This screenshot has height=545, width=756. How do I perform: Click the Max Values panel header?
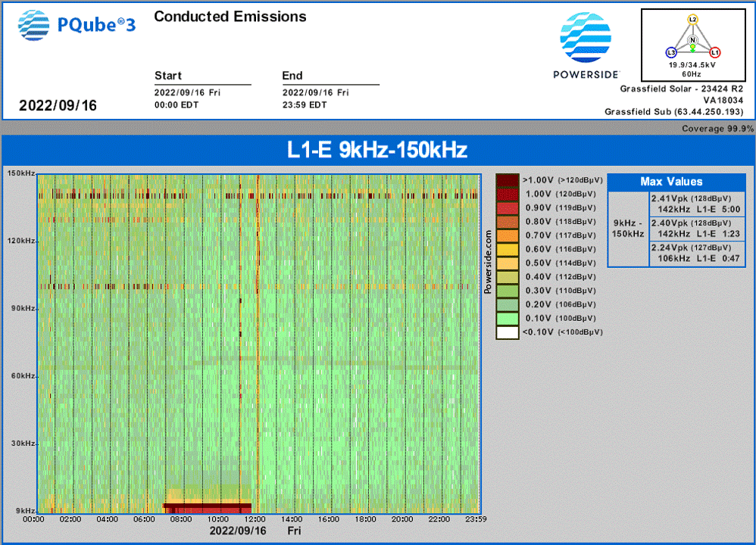pos(670,182)
